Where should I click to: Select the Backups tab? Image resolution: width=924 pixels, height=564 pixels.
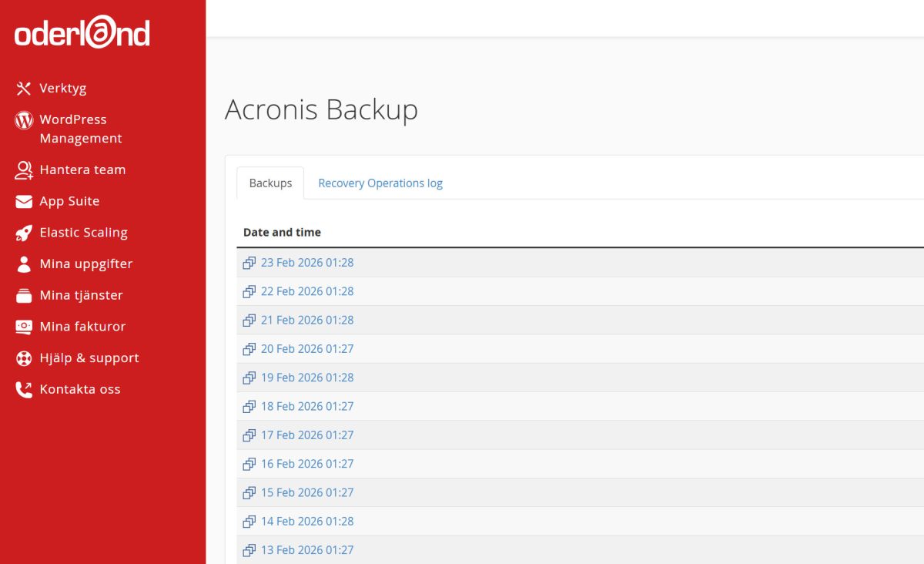tap(270, 183)
